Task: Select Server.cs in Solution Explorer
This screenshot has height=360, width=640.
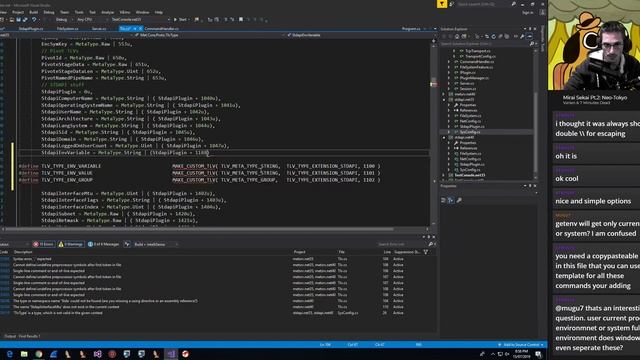Action: coord(467,83)
